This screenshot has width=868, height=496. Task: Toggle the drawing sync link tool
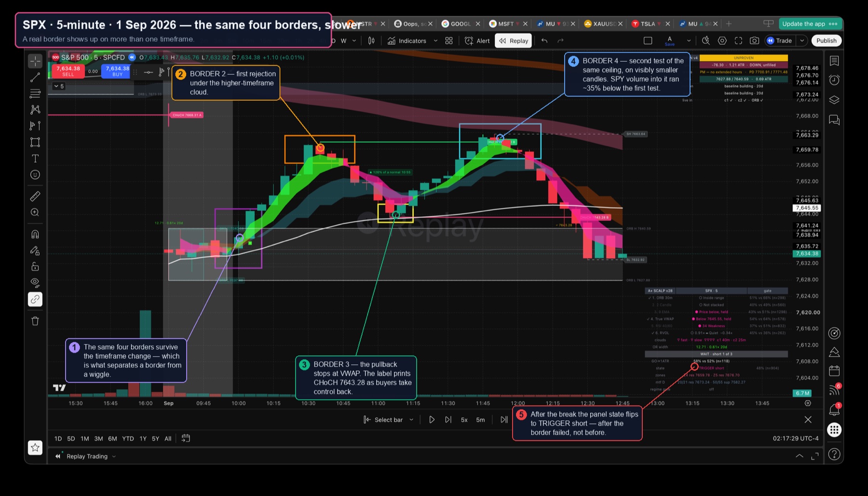click(35, 299)
